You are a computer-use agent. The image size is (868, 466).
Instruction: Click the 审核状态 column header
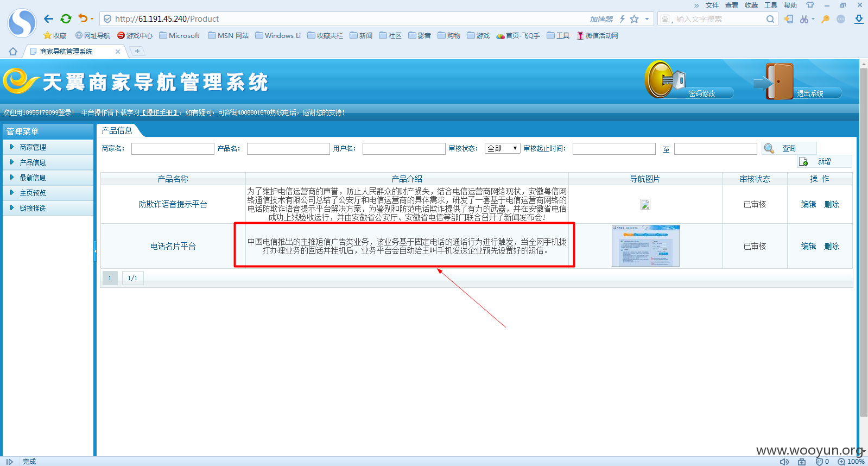pos(755,179)
